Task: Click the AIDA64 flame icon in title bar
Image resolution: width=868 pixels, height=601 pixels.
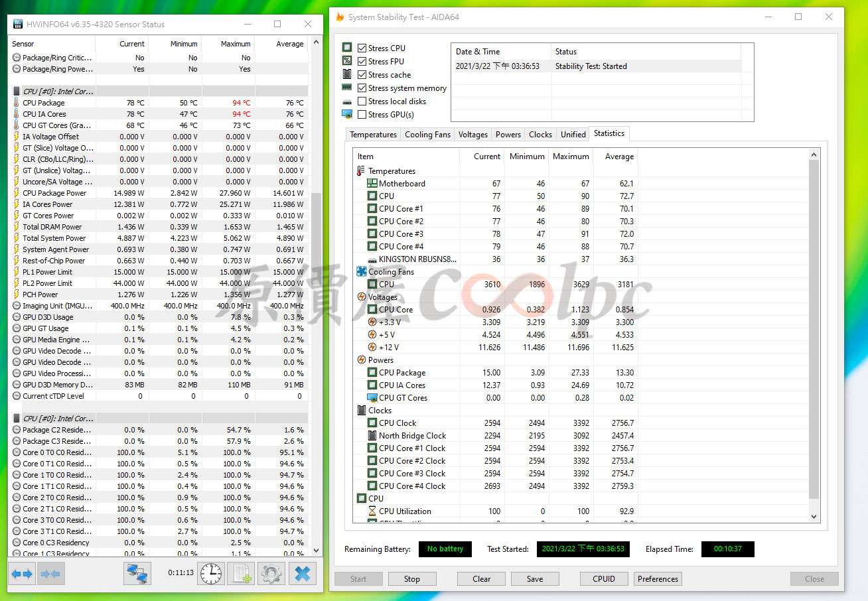Action: click(x=340, y=17)
